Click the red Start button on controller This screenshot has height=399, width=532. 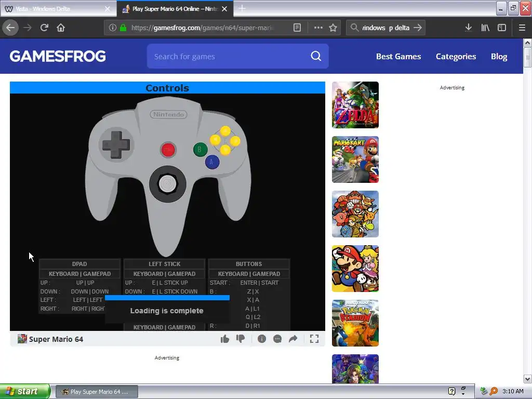tap(168, 150)
